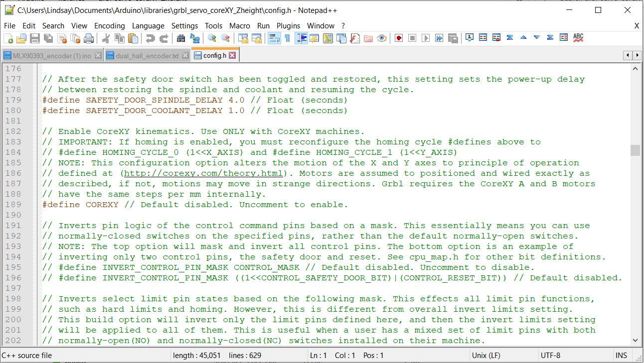The width and height of the screenshot is (644, 363).
Task: Run spell check with the ABC icon
Action: [x=578, y=38]
